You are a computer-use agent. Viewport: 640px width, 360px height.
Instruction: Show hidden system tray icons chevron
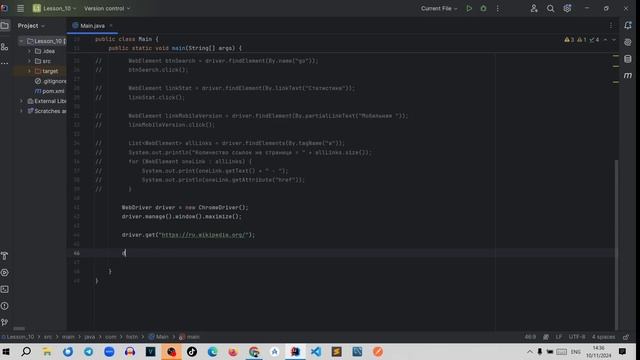coord(530,352)
